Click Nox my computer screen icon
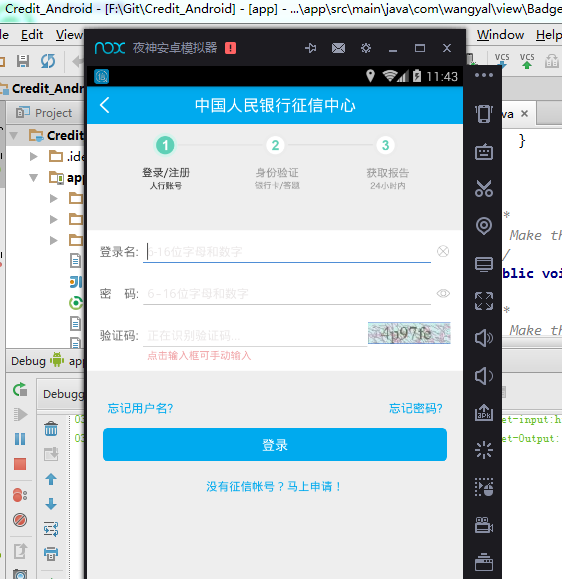The image size is (562, 579). tap(484, 264)
